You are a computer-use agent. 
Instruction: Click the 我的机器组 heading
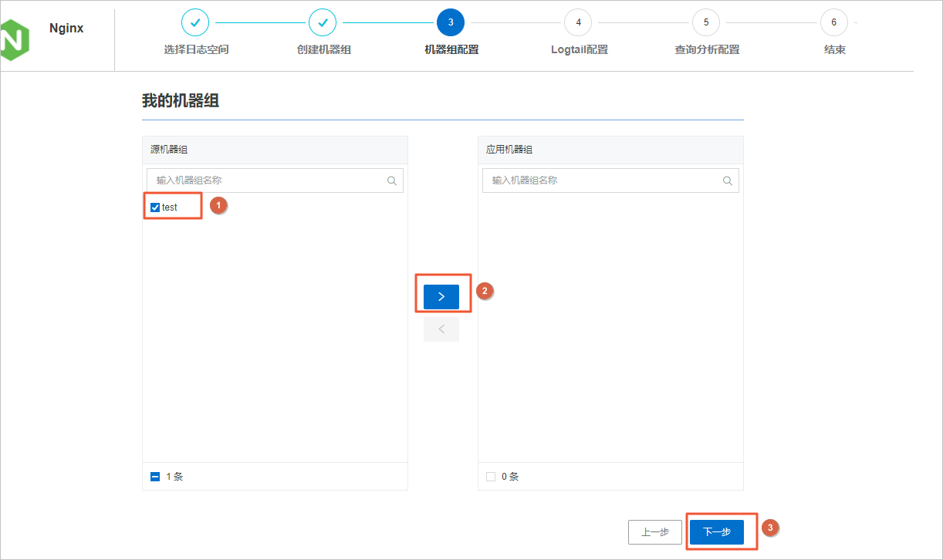tap(181, 101)
